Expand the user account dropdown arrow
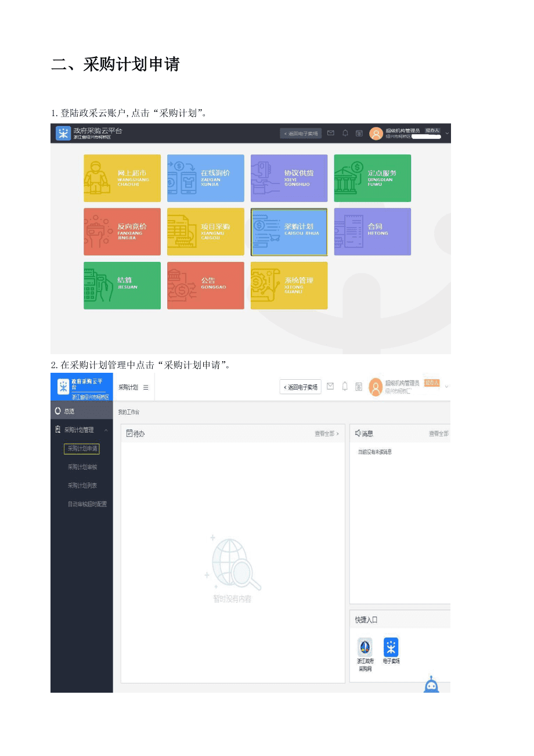The image size is (534, 756). click(446, 386)
